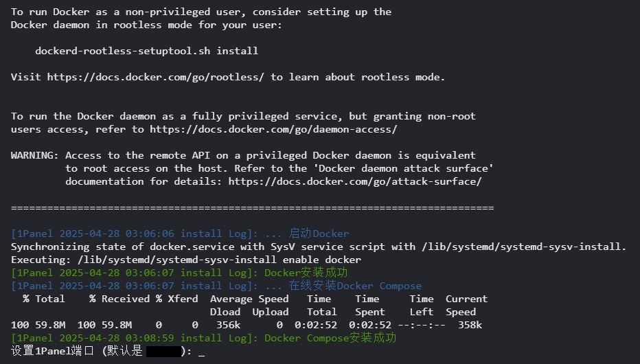Click the 在线安装Docker Compose log line
This screenshot has height=364, width=640.
(x=216, y=286)
